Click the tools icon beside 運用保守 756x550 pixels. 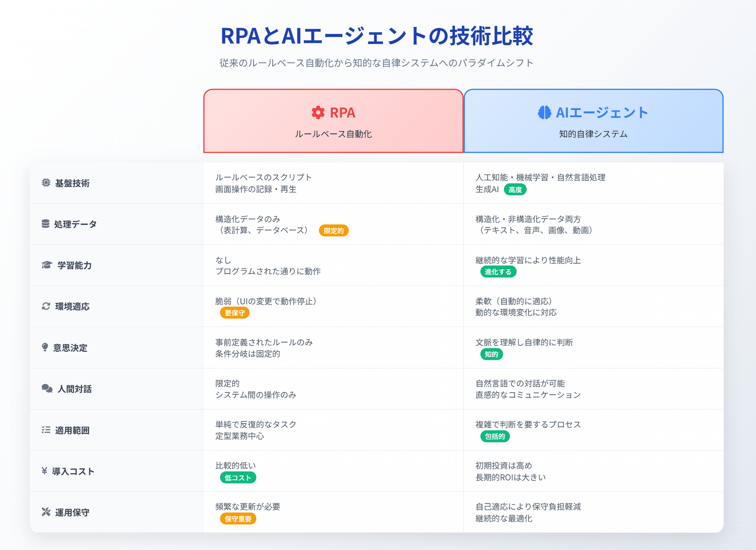coord(46,512)
